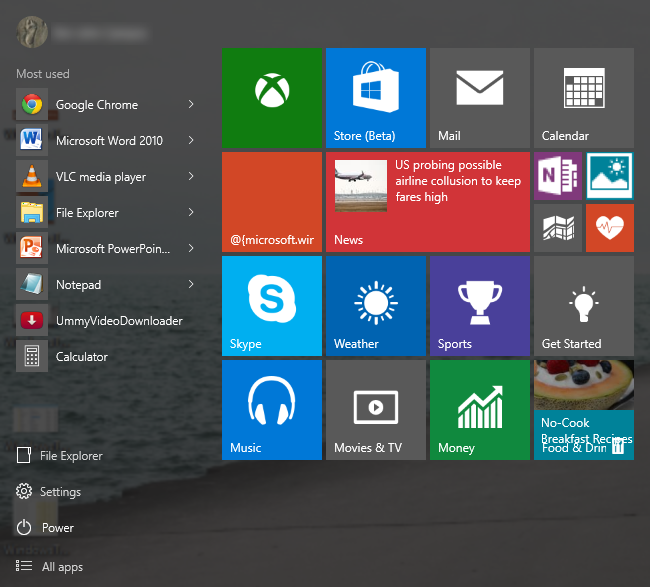The image size is (650, 587).
Task: Click the Microsoft PowerPoin... label
Action: click(113, 249)
